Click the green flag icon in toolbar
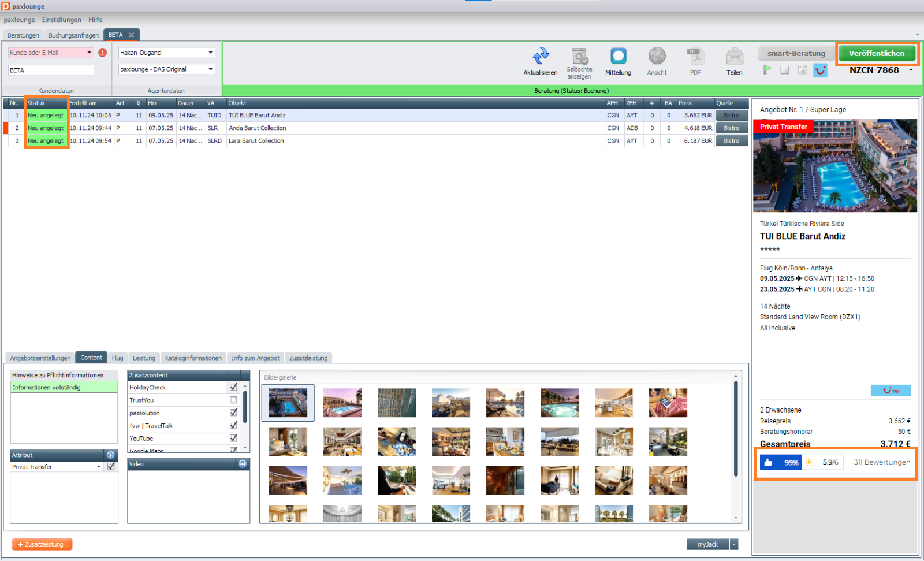The height and width of the screenshot is (561, 924). click(767, 70)
